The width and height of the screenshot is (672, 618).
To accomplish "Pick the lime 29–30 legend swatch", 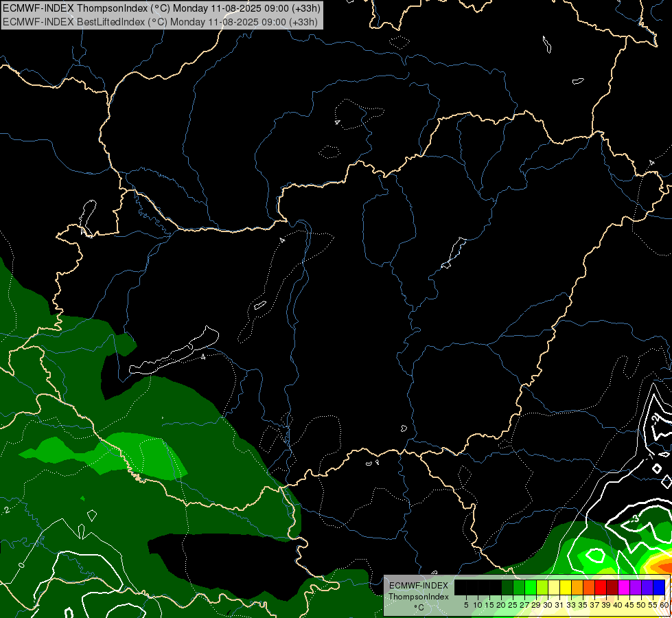I will pyautogui.click(x=542, y=587).
